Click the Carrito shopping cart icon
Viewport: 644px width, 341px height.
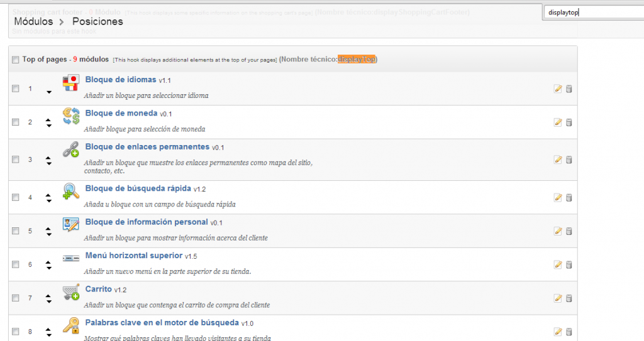(70, 292)
